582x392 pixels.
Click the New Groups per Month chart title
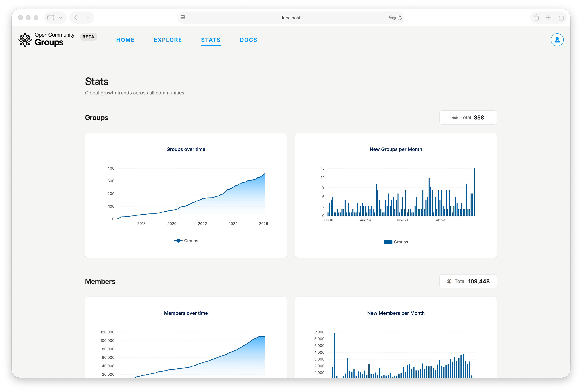pyautogui.click(x=396, y=149)
